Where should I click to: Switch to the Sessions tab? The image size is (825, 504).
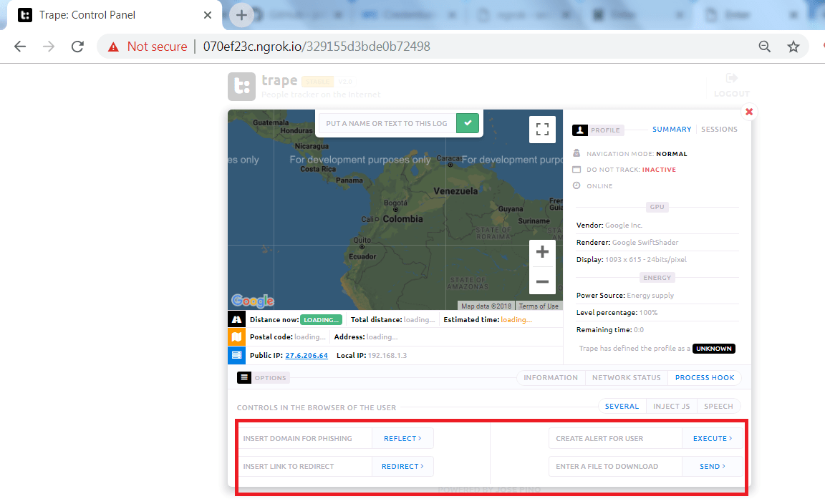[719, 130]
